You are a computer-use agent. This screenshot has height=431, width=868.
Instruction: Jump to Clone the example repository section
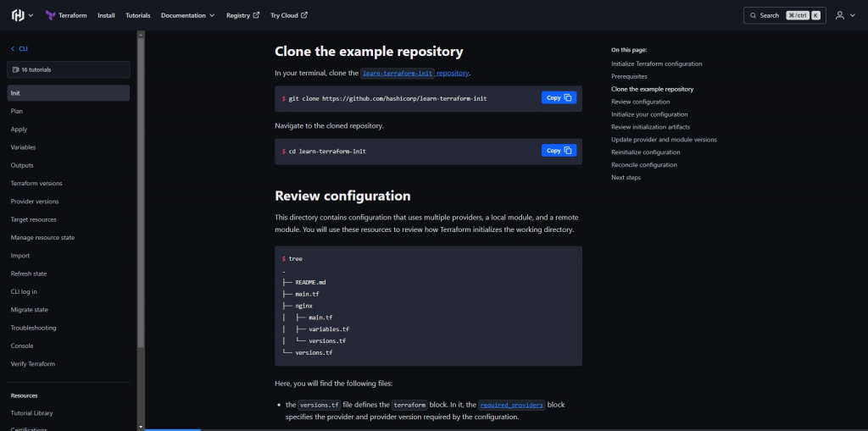652,89
